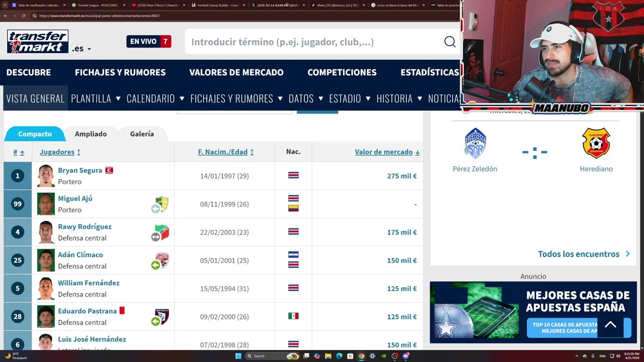
Task: Click Bryan Segura's 275 mil € value
Action: pyautogui.click(x=402, y=176)
